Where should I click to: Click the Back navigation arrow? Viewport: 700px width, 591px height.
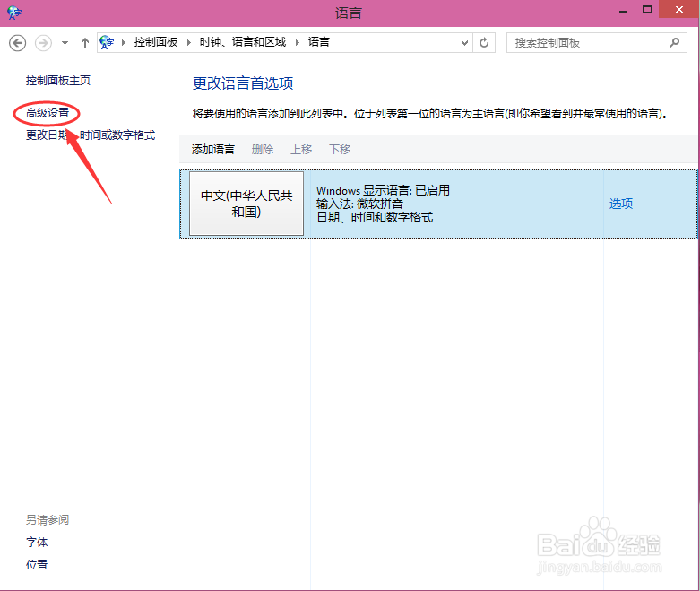(x=17, y=43)
